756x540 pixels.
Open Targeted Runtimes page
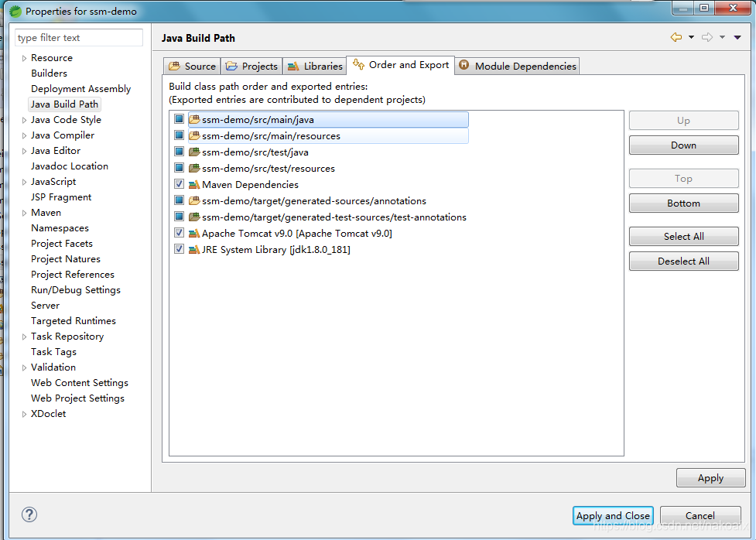tap(74, 320)
